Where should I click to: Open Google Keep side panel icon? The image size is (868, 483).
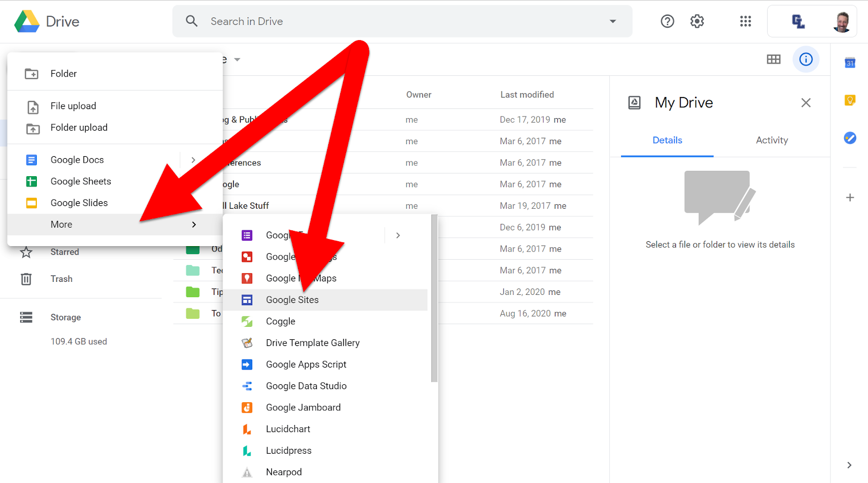coord(850,100)
